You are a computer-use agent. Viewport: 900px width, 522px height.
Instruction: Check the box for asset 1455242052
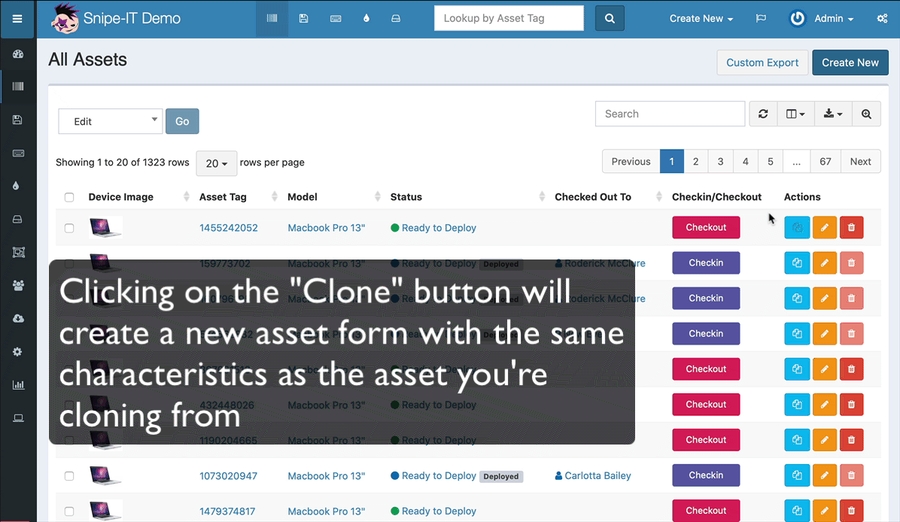69,228
